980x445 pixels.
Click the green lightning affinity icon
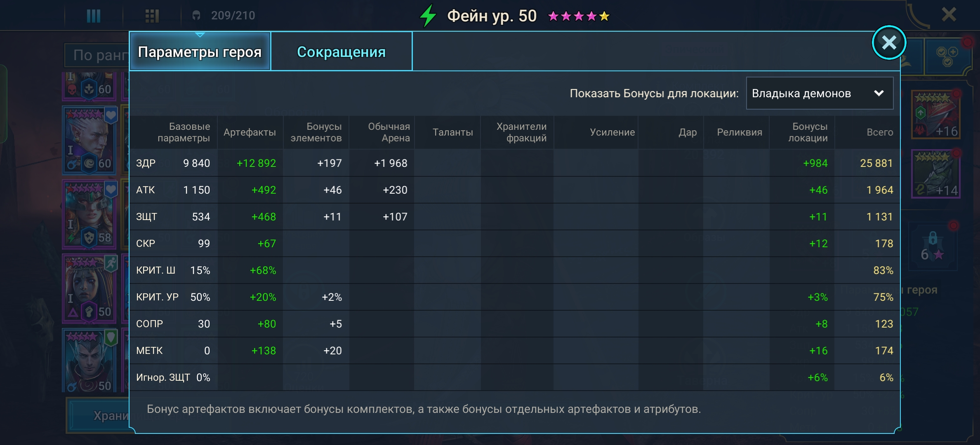coord(428,16)
